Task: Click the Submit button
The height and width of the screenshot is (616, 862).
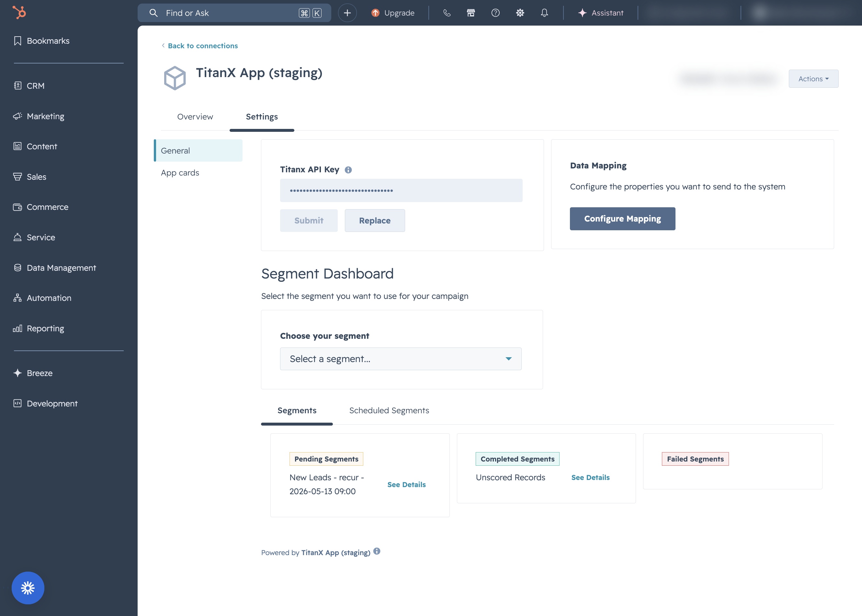Action: coord(309,220)
